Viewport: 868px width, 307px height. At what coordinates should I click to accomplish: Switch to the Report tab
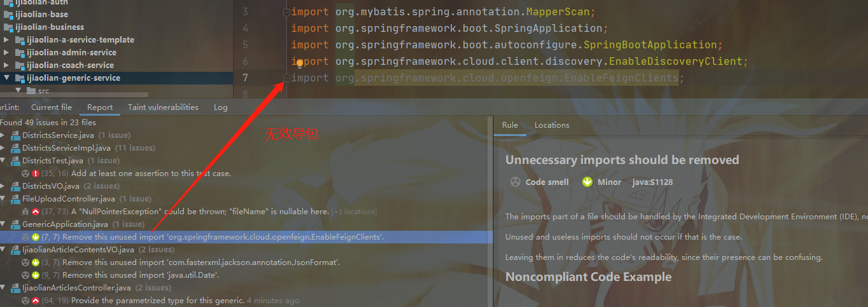[100, 107]
